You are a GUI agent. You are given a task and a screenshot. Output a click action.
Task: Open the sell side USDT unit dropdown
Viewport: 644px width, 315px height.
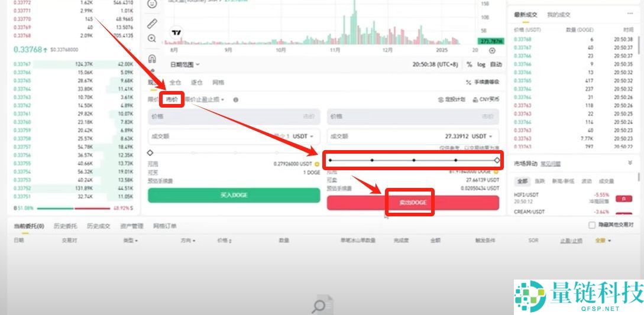[482, 136]
